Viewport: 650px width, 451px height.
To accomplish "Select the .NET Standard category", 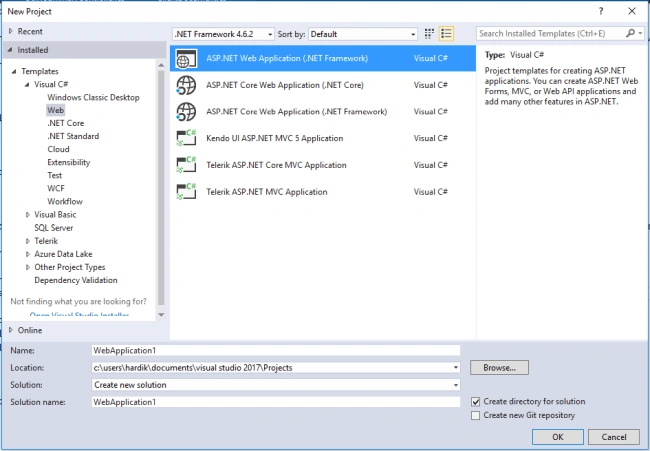I will pyautogui.click(x=73, y=136).
